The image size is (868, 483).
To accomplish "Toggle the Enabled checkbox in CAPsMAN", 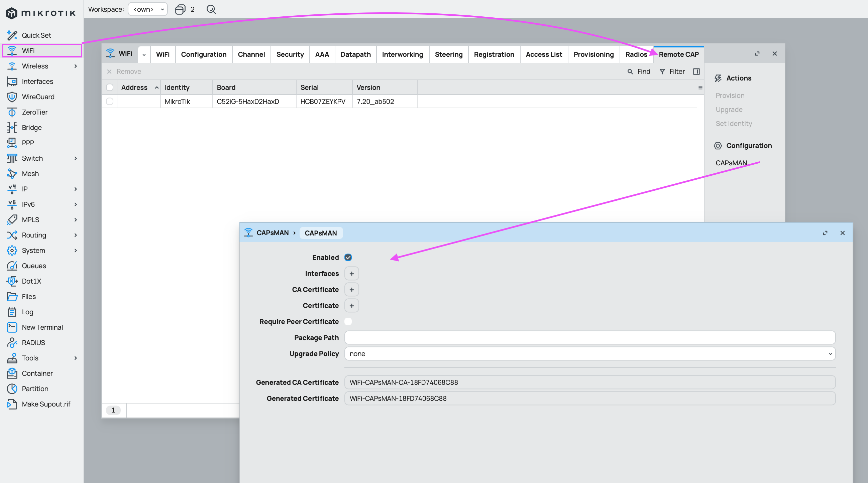I will click(348, 258).
